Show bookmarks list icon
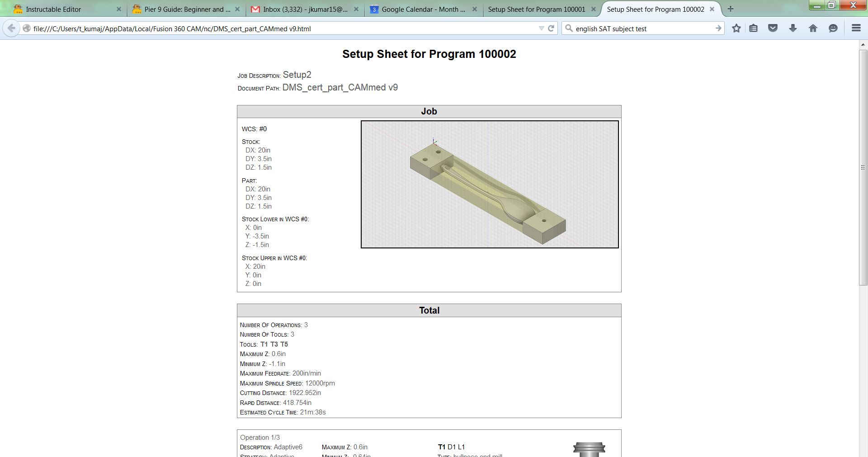This screenshot has height=457, width=868. point(753,28)
